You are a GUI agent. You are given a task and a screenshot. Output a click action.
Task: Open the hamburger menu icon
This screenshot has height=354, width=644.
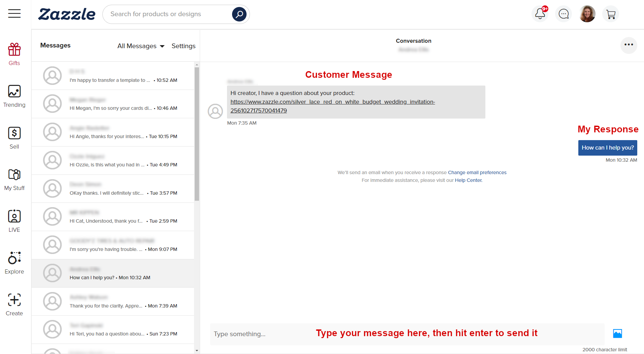click(14, 14)
